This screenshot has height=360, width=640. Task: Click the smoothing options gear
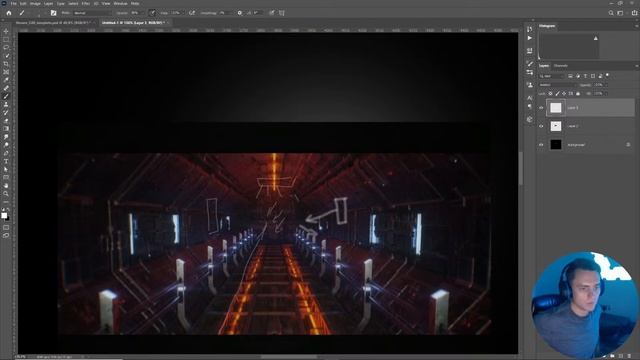240,13
